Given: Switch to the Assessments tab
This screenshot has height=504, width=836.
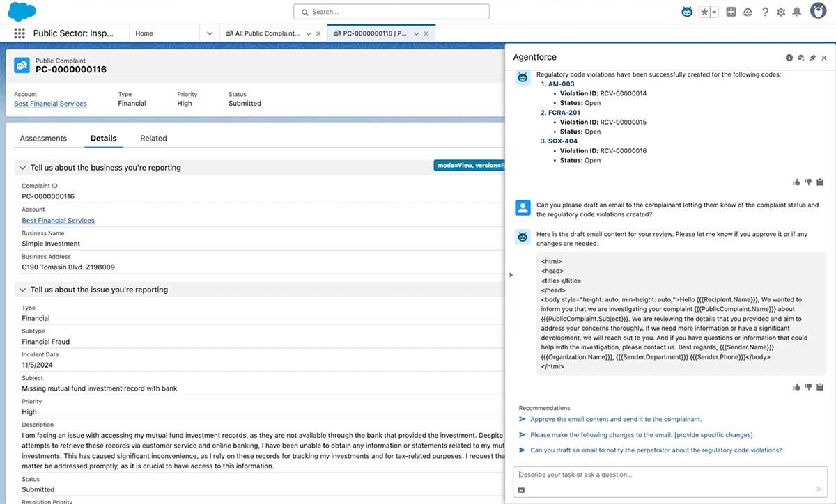Looking at the screenshot, I should pyautogui.click(x=44, y=138).
